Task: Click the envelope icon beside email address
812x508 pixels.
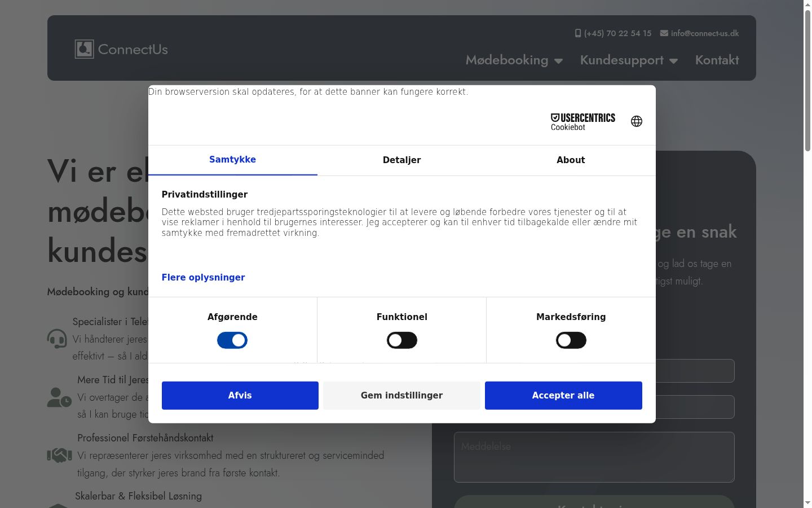Action: [x=664, y=33]
